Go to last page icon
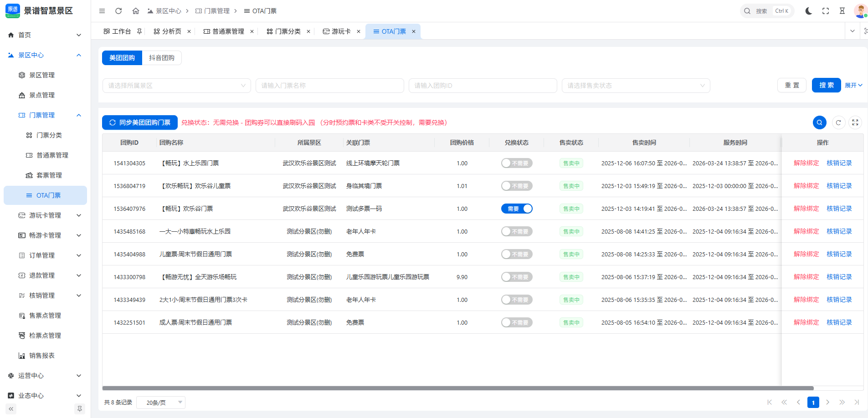This screenshot has width=868, height=418. coord(857,402)
